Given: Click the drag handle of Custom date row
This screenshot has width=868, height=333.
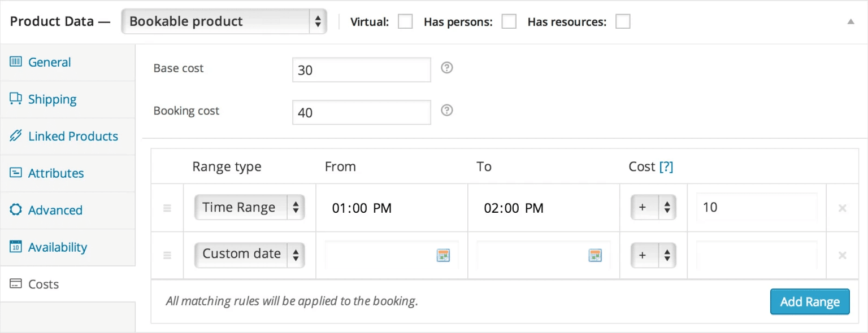Looking at the screenshot, I should [x=167, y=256].
